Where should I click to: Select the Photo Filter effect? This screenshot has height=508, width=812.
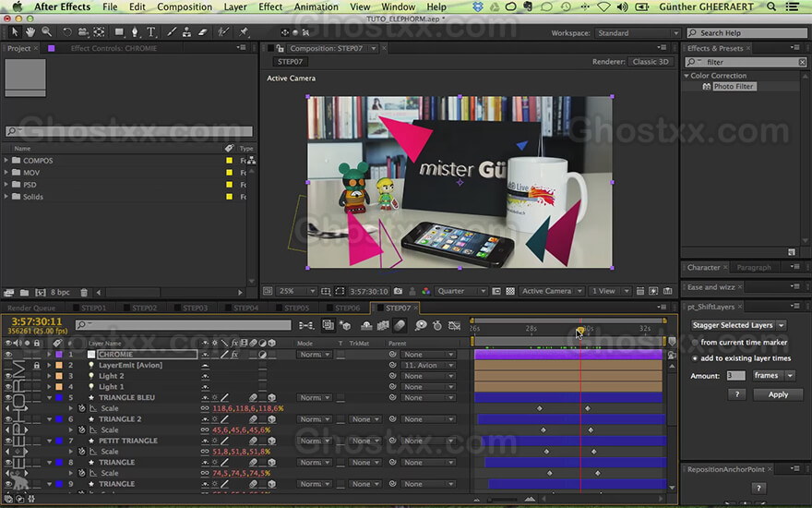pyautogui.click(x=734, y=87)
